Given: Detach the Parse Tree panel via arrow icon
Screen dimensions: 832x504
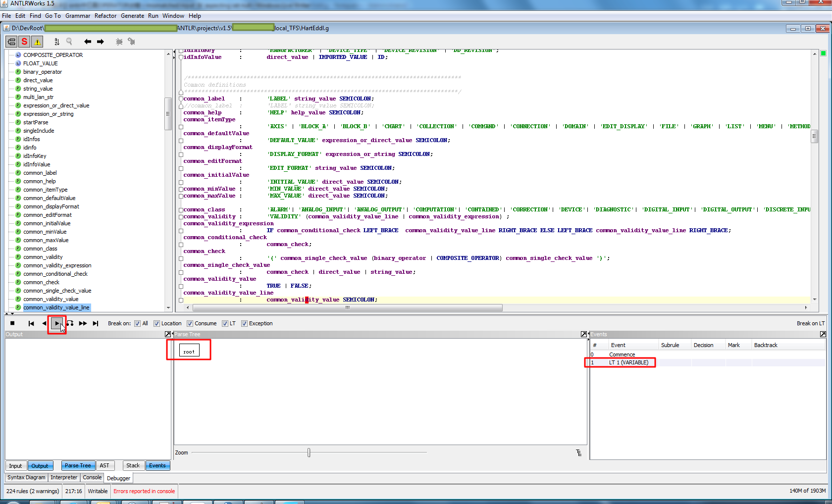Looking at the screenshot, I should pos(584,334).
